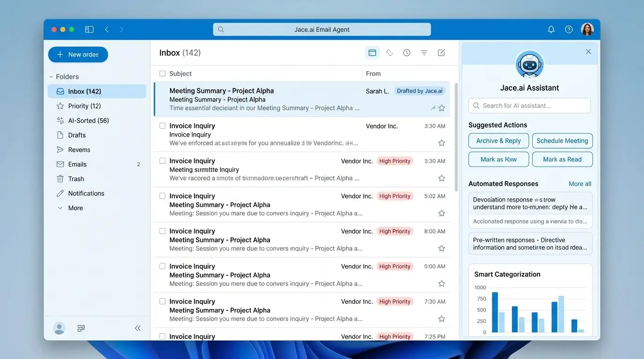Open notifications bell in title bar
This screenshot has width=644, height=359.
[x=551, y=29]
